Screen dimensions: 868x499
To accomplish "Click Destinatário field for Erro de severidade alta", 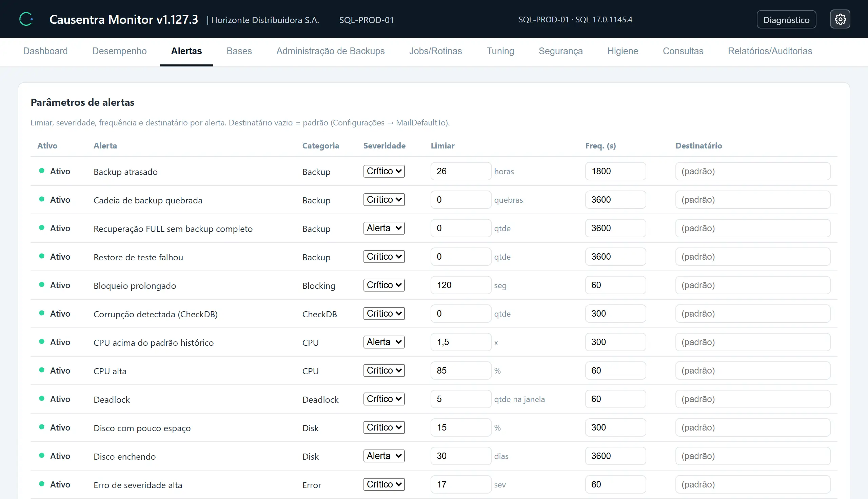I will (752, 484).
